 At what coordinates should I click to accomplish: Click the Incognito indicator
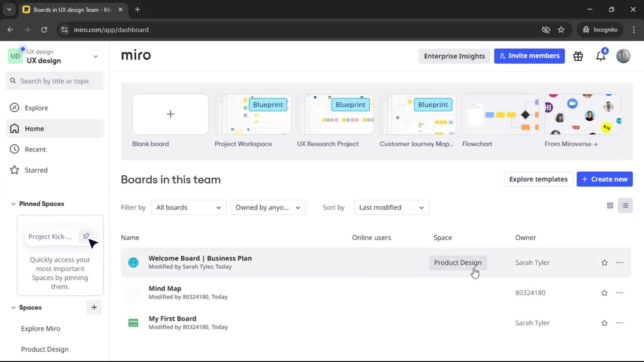[600, 30]
